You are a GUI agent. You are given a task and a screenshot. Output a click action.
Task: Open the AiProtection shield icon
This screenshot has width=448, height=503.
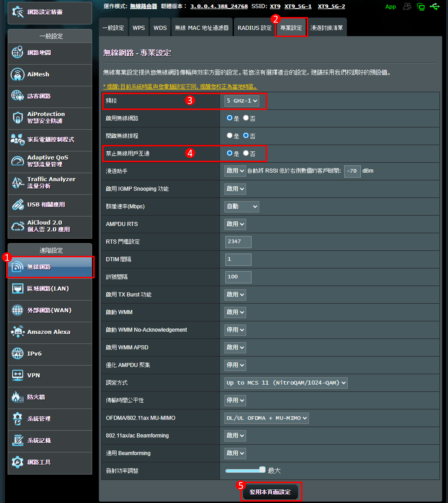[x=17, y=117]
